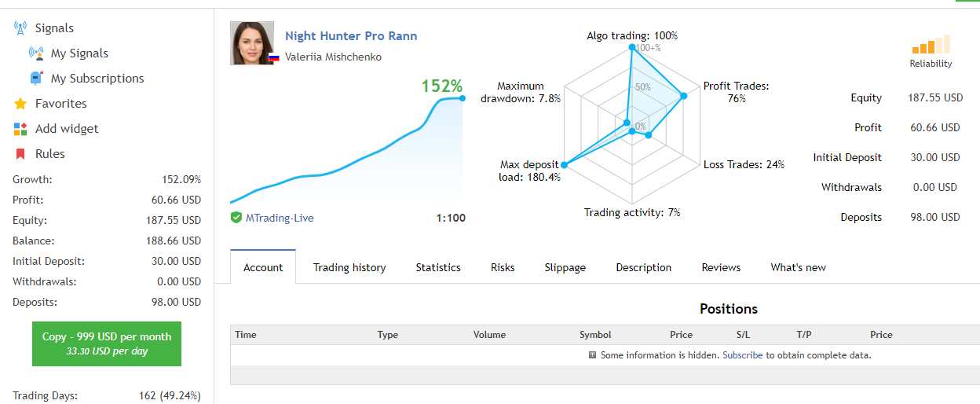980x404 pixels.
Task: Click the Reliability bars icon
Action: pos(931,44)
